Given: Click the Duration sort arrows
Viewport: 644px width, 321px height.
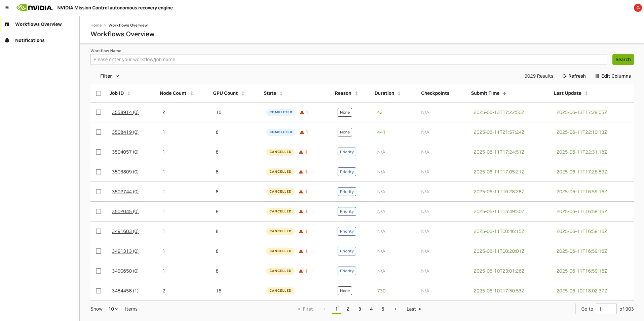Looking at the screenshot, I should (x=399, y=93).
